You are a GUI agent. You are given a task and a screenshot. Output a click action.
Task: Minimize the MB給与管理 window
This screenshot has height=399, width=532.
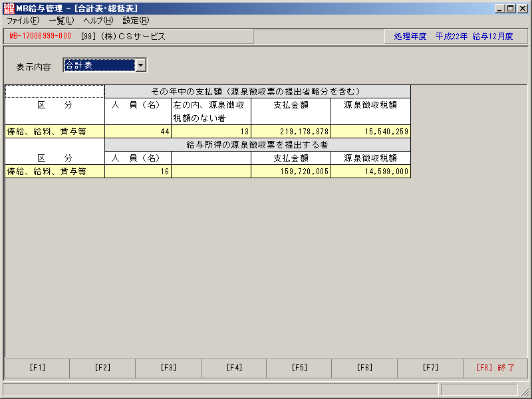point(499,9)
